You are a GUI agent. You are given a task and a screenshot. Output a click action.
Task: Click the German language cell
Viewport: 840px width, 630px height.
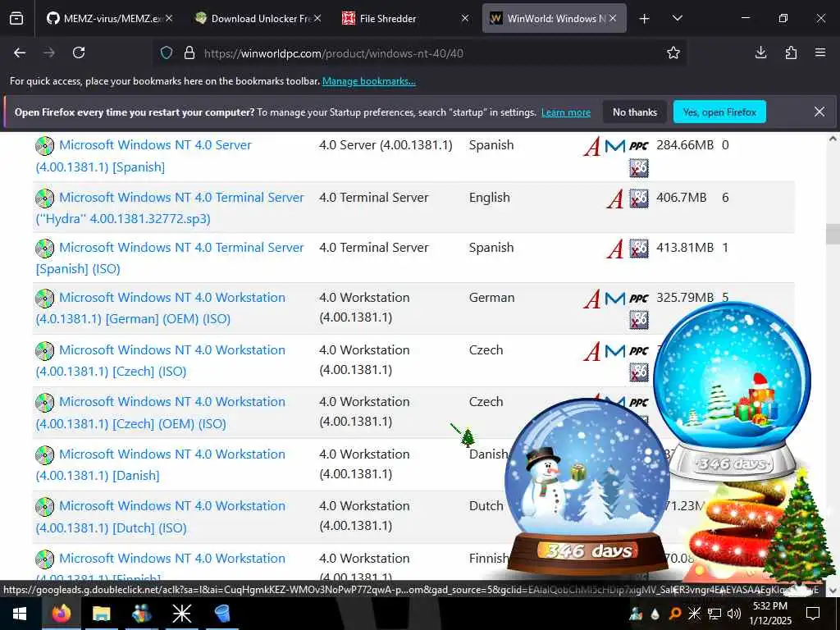492,298
